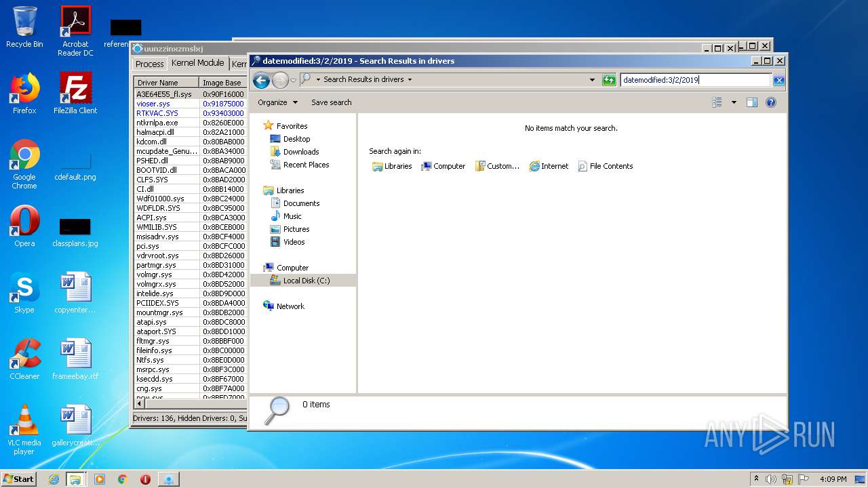The width and height of the screenshot is (868, 488).
Task: Search again on the Internet
Action: click(x=549, y=166)
